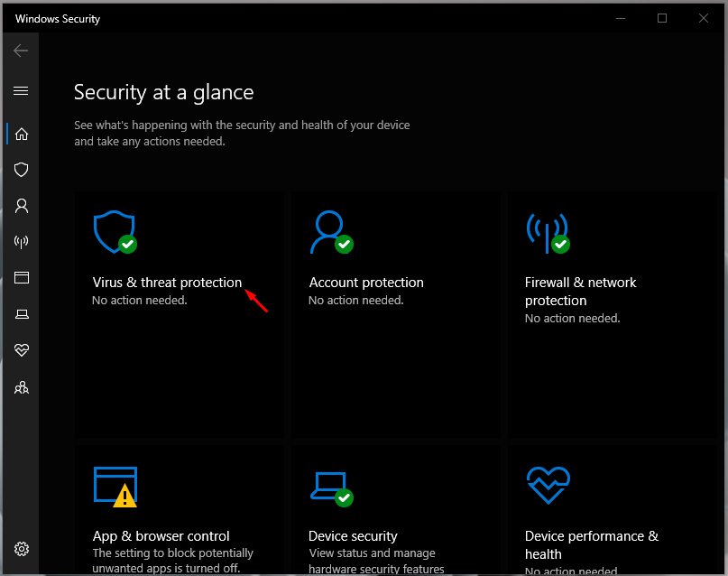This screenshot has height=576, width=728.
Task: Click the large shield icon on Virus tile
Action: click(114, 233)
